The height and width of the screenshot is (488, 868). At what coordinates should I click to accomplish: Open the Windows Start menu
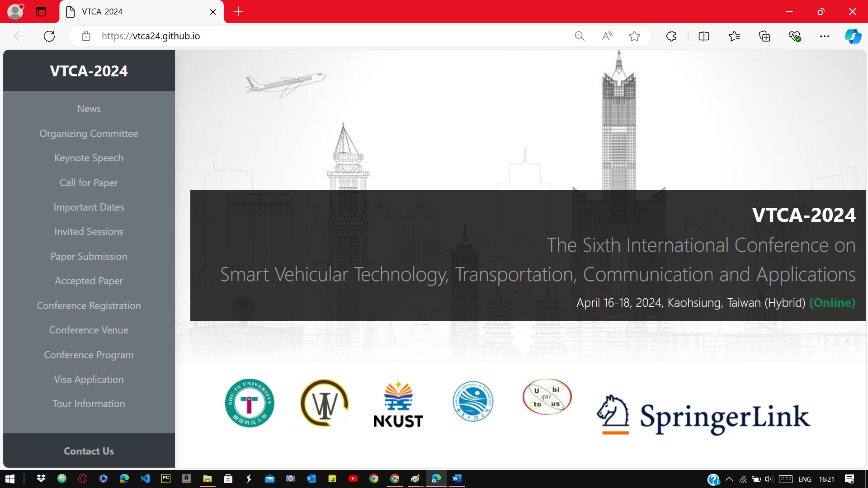pos(10,479)
